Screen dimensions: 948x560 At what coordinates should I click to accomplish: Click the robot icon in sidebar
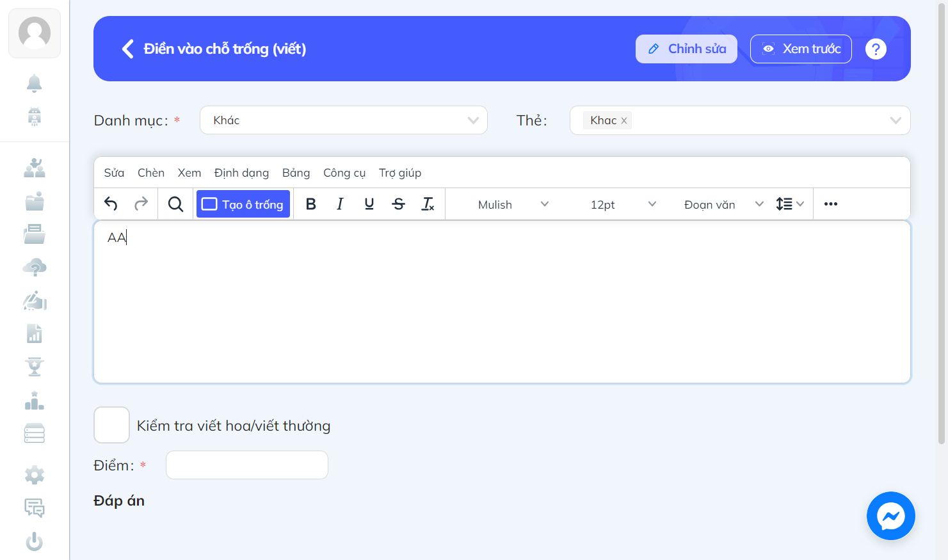point(35,116)
